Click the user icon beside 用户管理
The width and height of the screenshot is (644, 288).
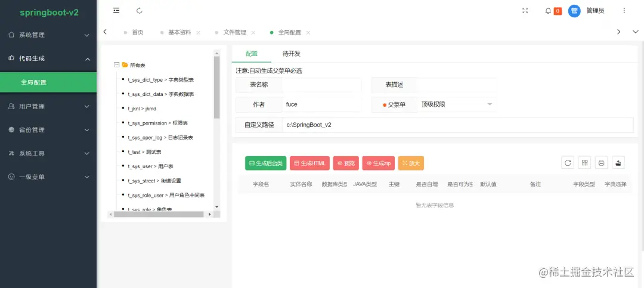click(11, 106)
